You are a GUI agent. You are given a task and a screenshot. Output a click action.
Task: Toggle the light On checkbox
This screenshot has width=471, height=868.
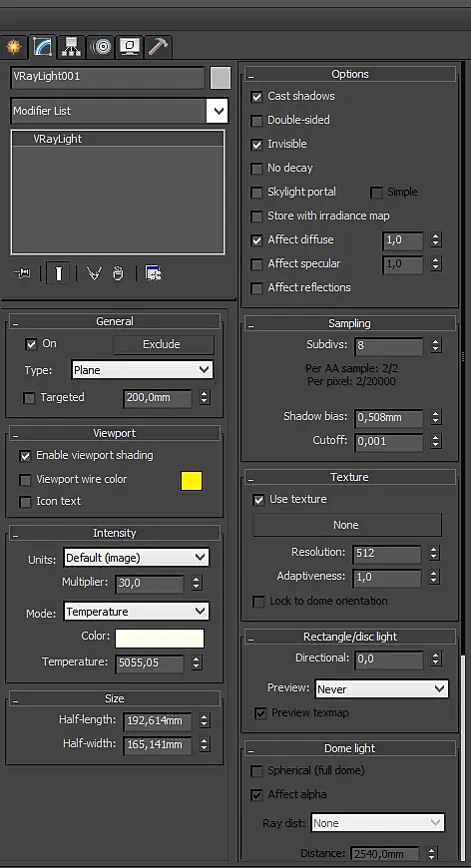31,344
